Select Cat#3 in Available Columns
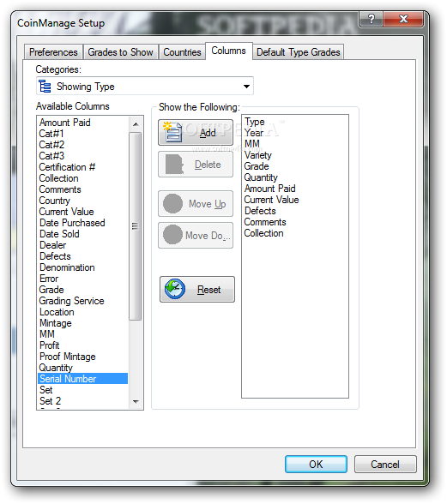 83,156
